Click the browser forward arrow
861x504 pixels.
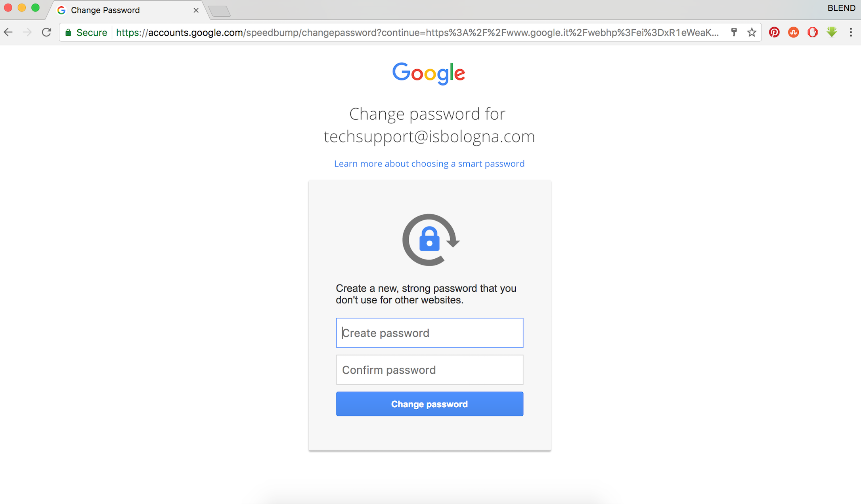tap(27, 32)
